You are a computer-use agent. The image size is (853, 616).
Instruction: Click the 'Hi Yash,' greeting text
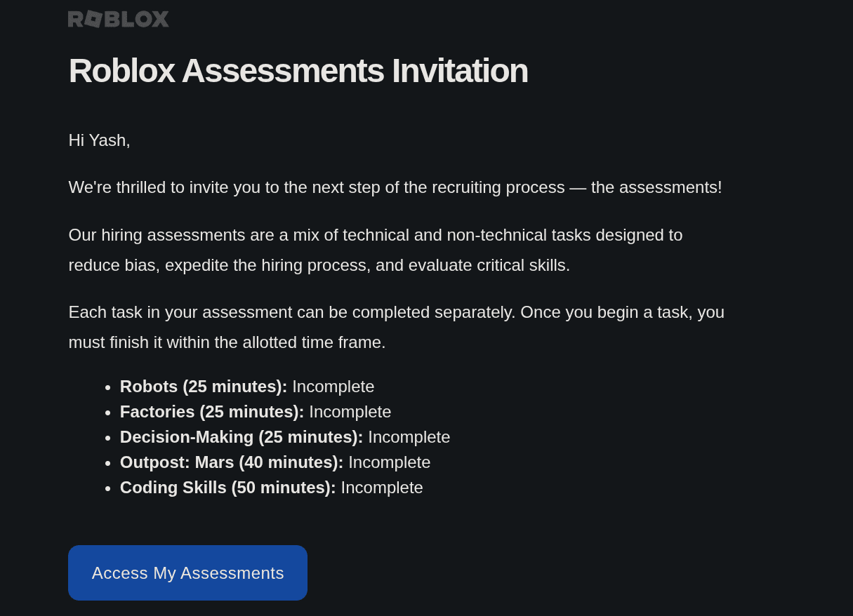[100, 140]
